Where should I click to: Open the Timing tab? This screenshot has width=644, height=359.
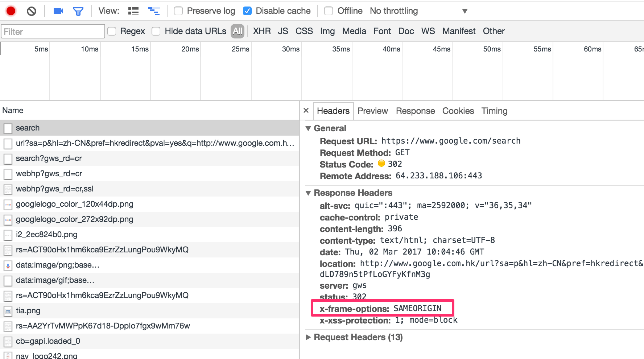point(494,111)
